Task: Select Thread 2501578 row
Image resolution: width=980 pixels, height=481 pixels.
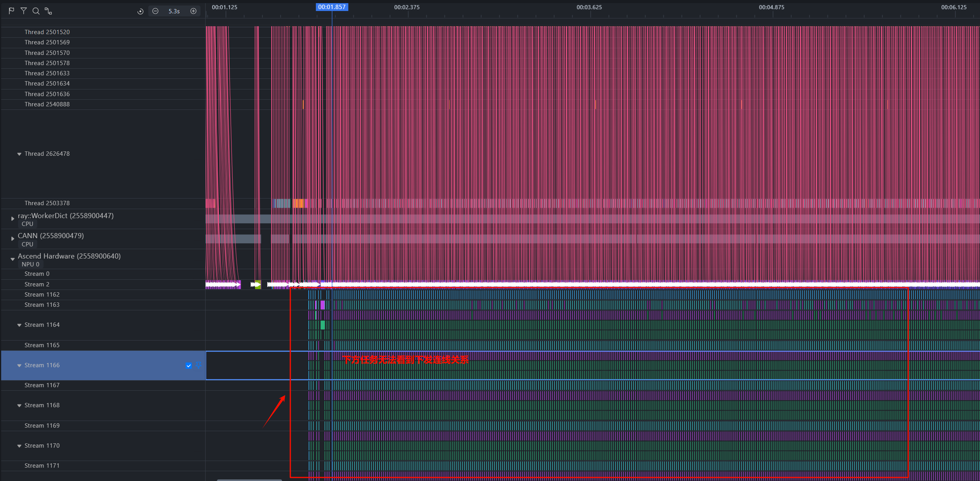Action: (x=103, y=63)
